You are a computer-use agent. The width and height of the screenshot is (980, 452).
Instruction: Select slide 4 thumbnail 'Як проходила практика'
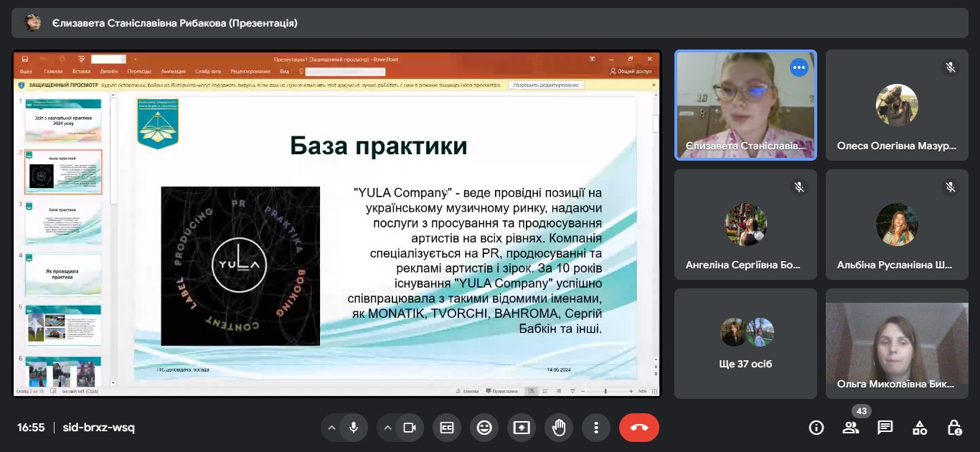63,274
